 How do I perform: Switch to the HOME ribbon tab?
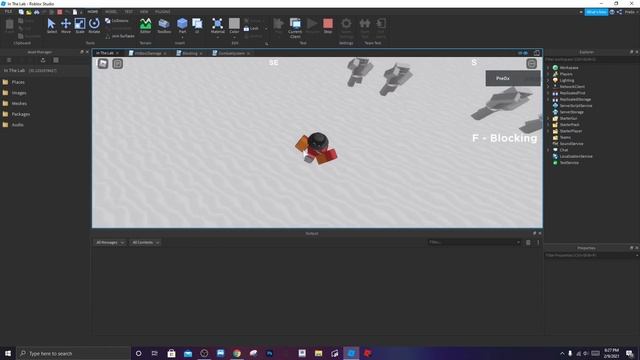click(93, 12)
